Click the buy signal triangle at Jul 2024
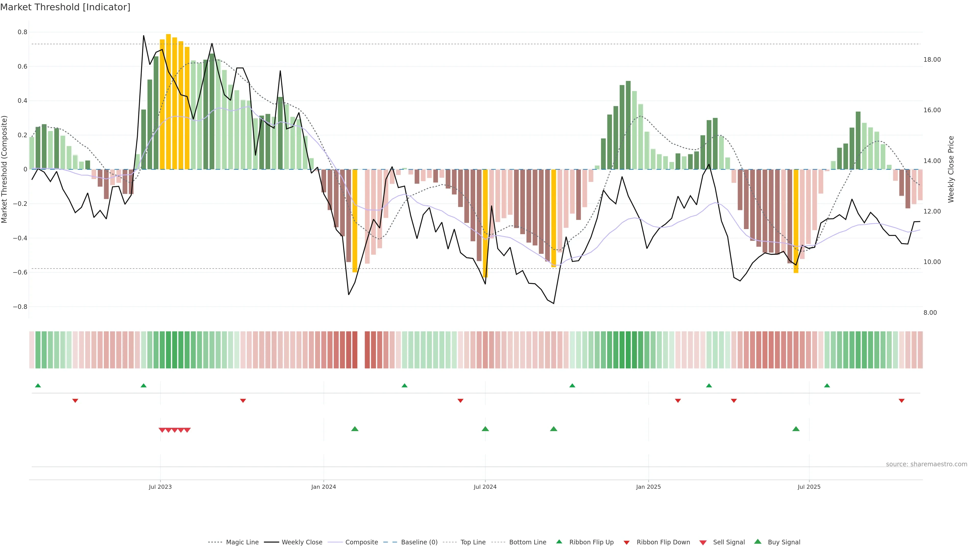 coord(485,429)
